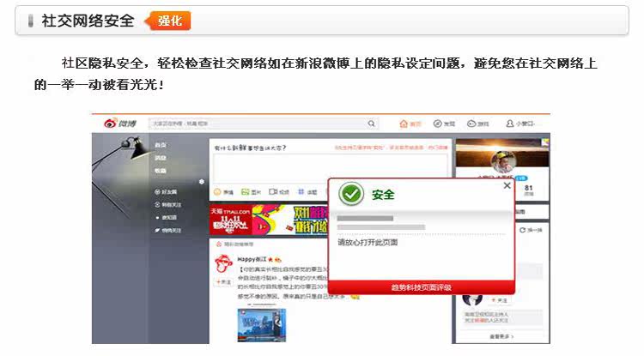The image size is (644, 356).
Task: Open the bullet-dot group item in sidebar
Action: coord(167,217)
